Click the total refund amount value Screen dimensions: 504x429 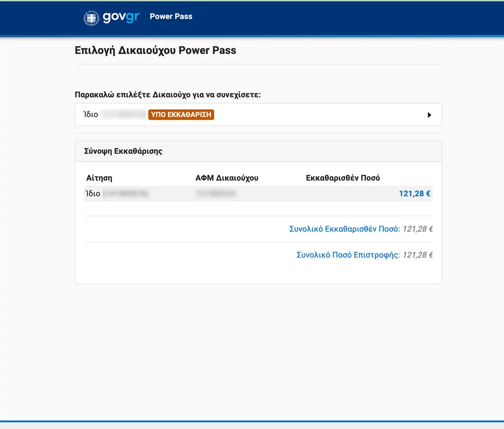coord(417,255)
